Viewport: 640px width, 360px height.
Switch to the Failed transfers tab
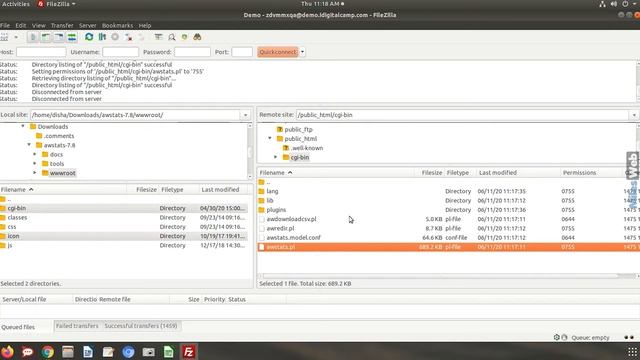pyautogui.click(x=77, y=326)
